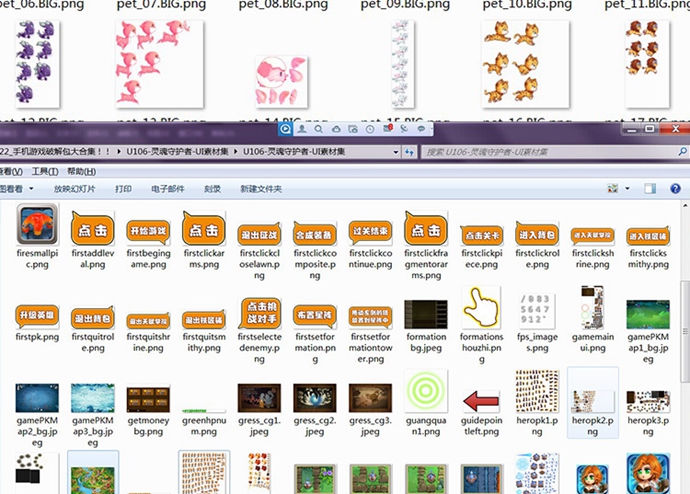Click the 打印 print button
Screen dimensions: 690x494
coord(123,189)
